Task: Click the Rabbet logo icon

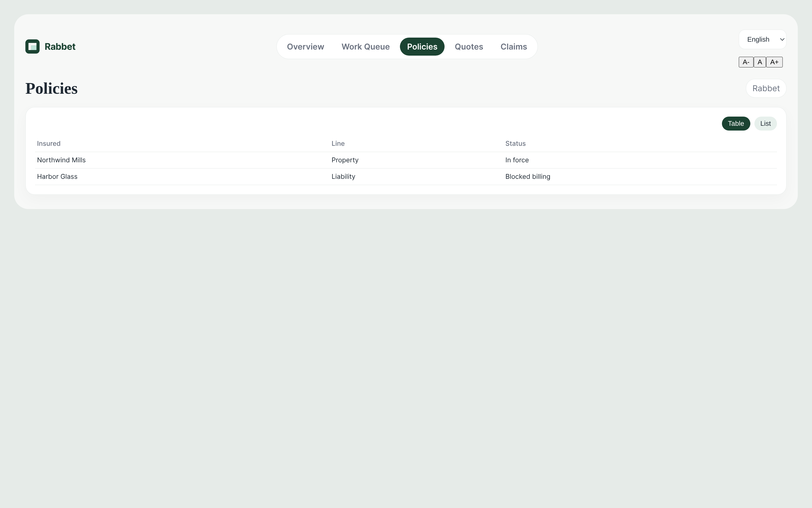Action: point(32,46)
